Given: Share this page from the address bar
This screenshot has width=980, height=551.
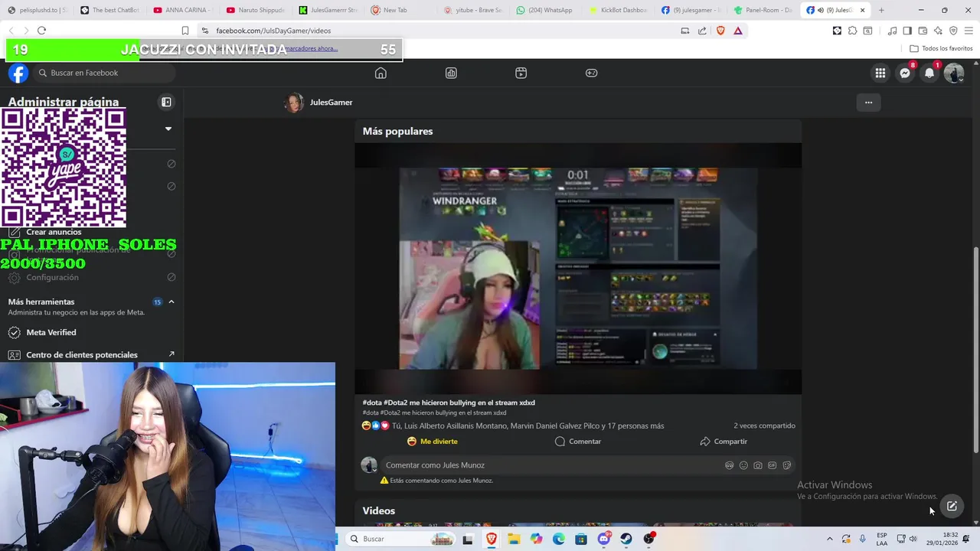Looking at the screenshot, I should click(x=702, y=31).
